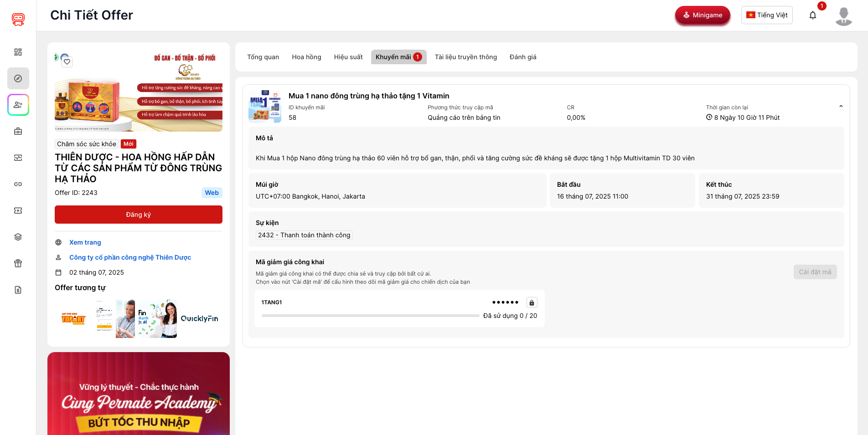Open the dashboard grid sidebar icon
868x435 pixels.
click(x=18, y=52)
